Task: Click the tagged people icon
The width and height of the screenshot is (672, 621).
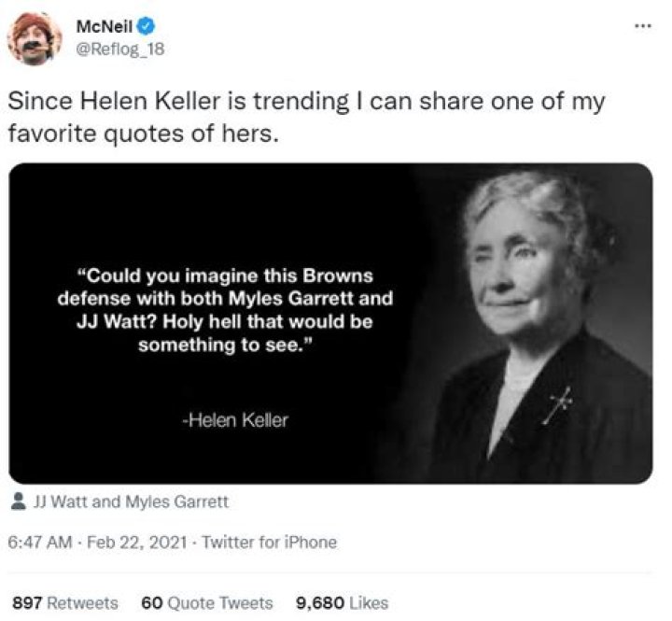Action: [x=18, y=501]
